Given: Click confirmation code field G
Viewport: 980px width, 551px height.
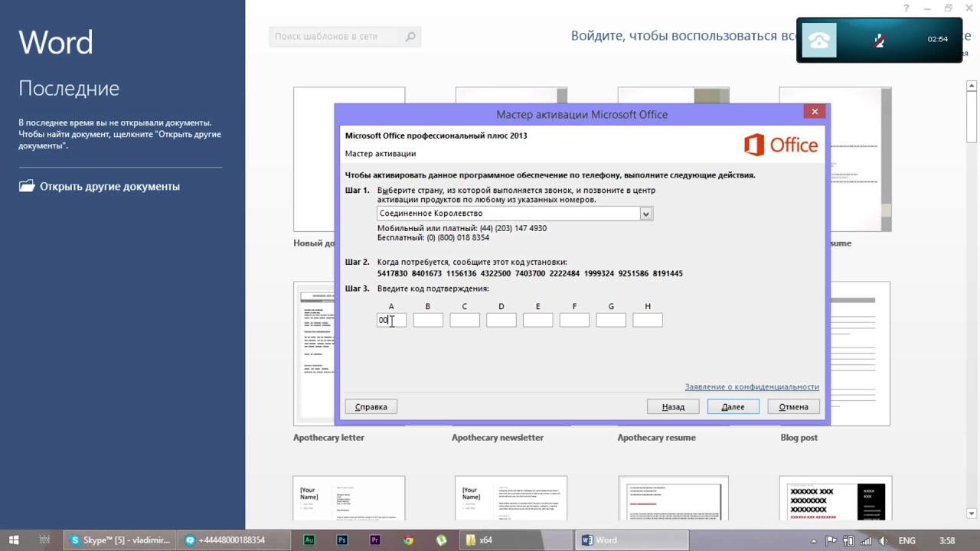Looking at the screenshot, I should pyautogui.click(x=611, y=320).
